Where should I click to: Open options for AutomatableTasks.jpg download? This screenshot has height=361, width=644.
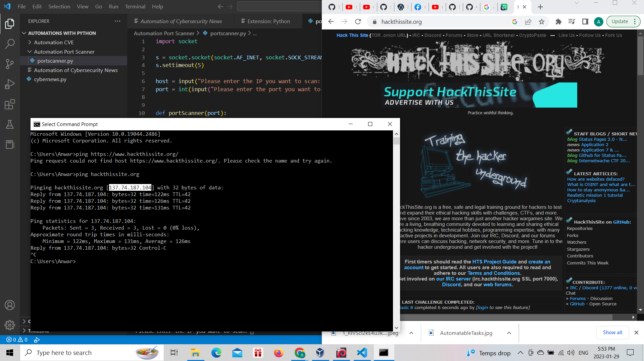pyautogui.click(x=509, y=333)
